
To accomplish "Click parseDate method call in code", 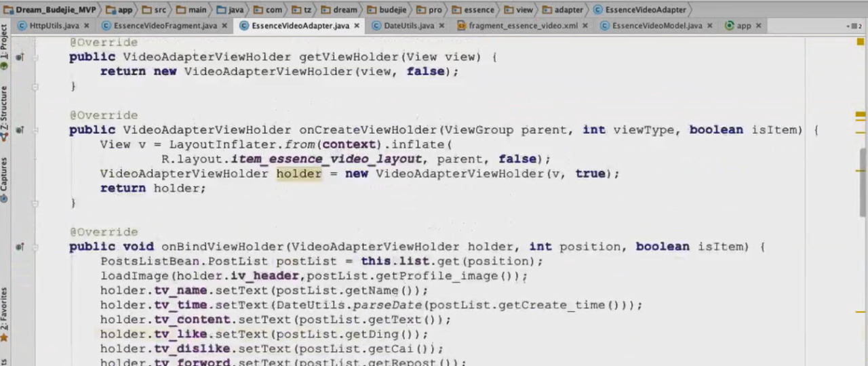I will [x=387, y=305].
